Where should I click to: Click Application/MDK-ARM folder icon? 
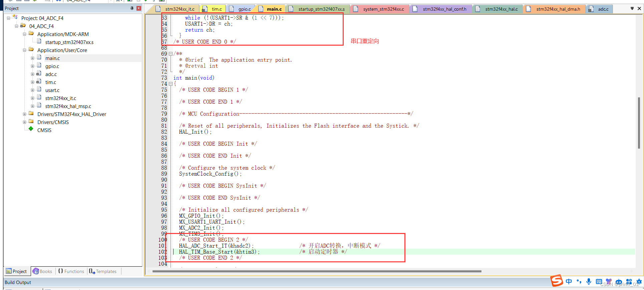coord(31,34)
